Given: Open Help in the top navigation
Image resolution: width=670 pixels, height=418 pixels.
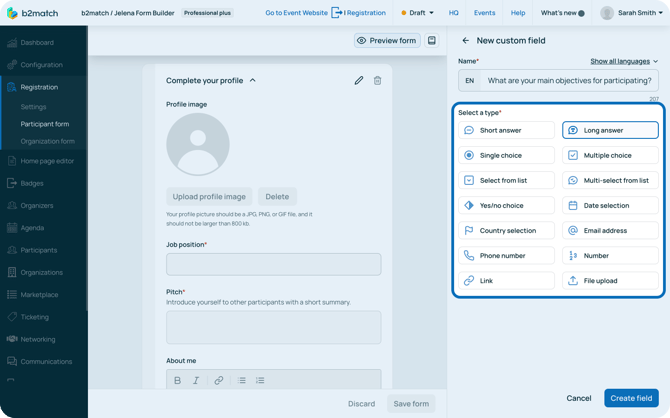Looking at the screenshot, I should 518,13.
